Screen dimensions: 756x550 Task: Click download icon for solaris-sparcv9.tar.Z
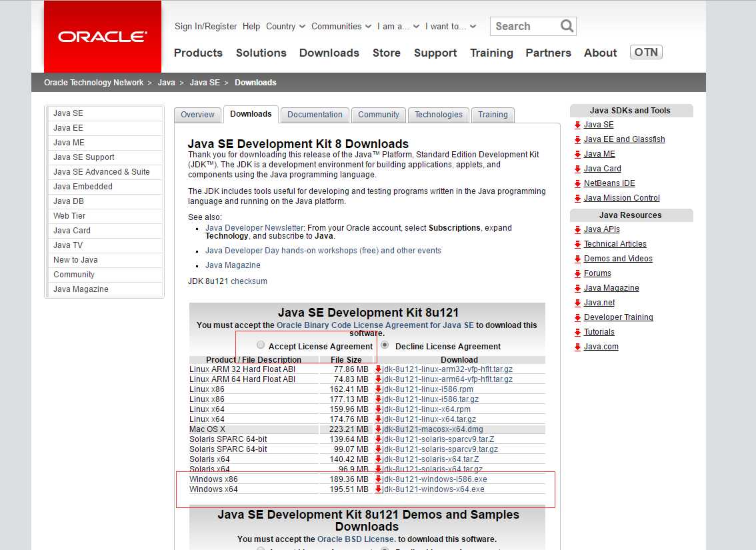[379, 439]
